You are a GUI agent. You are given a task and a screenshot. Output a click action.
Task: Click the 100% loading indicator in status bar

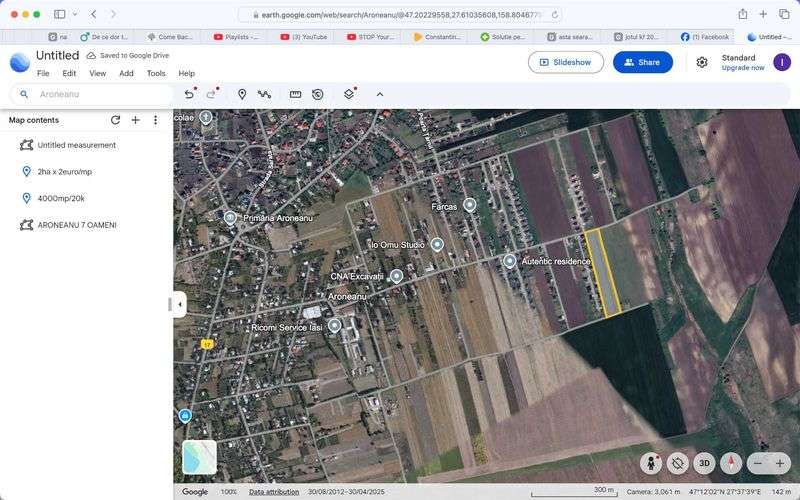click(x=229, y=492)
